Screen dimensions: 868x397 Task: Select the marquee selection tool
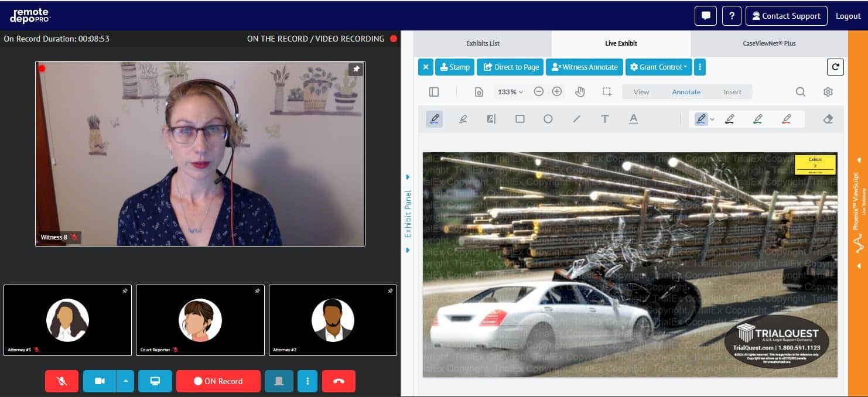point(607,92)
